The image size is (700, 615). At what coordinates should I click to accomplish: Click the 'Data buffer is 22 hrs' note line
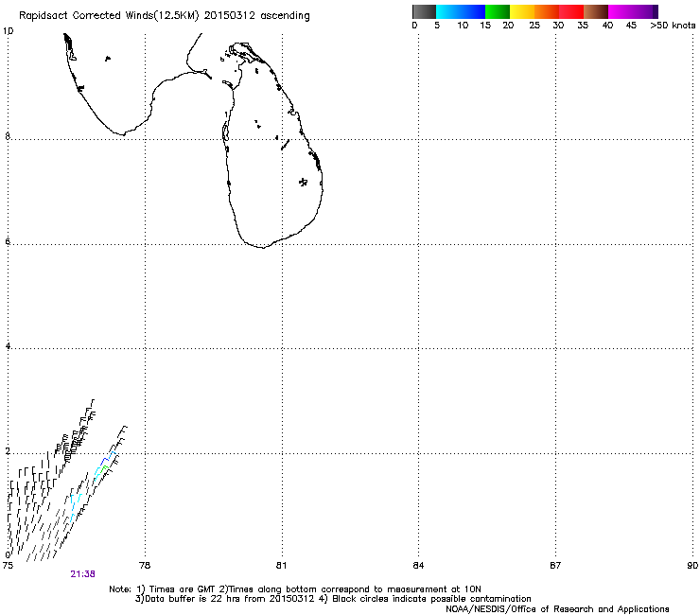click(x=333, y=599)
